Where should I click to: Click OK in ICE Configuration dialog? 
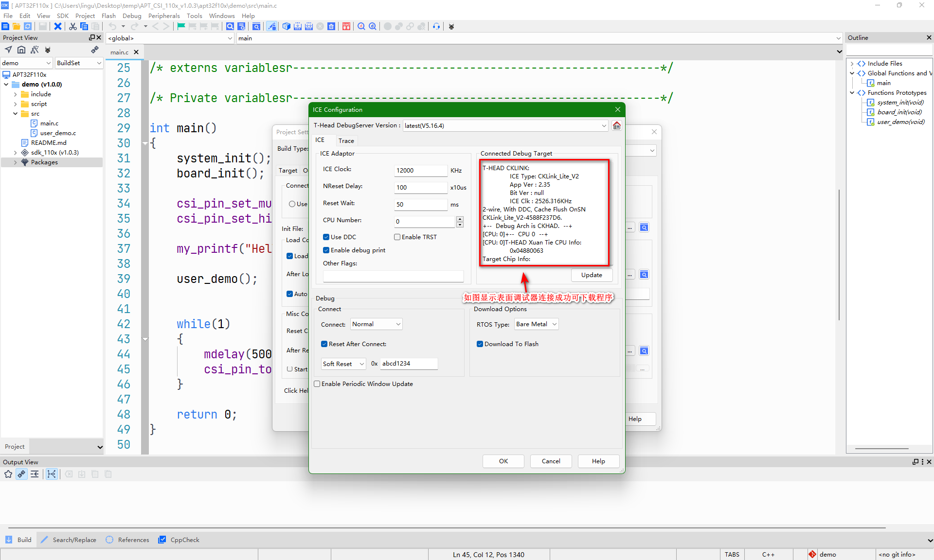coord(503,461)
